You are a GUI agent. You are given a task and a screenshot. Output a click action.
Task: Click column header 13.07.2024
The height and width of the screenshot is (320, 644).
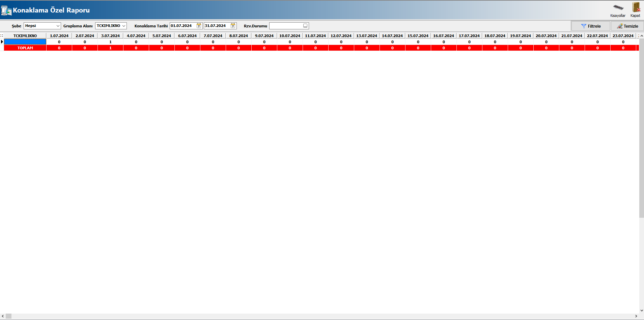pos(367,35)
